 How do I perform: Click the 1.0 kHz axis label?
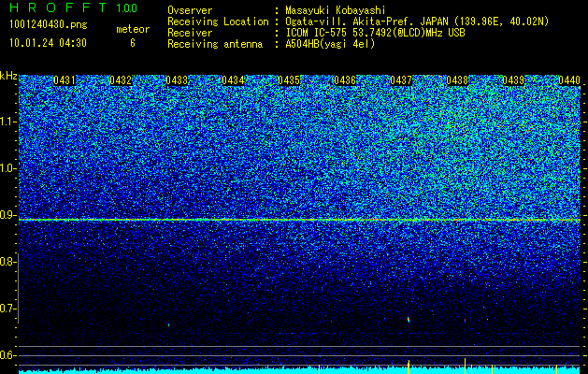(x=7, y=168)
